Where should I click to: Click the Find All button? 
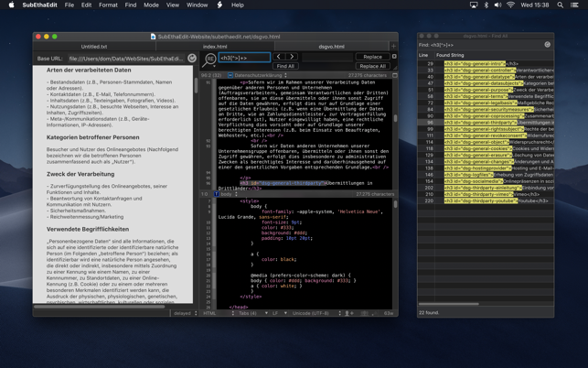click(x=285, y=66)
